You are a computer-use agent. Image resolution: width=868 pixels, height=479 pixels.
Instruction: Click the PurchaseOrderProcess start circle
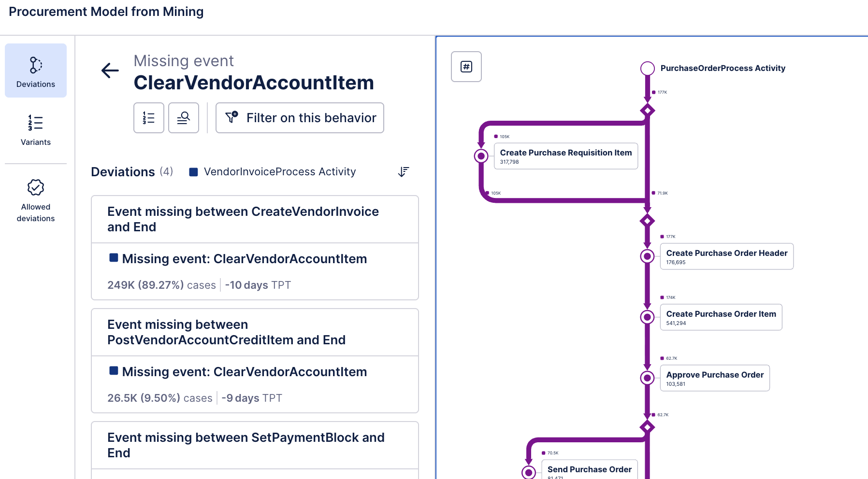point(648,69)
